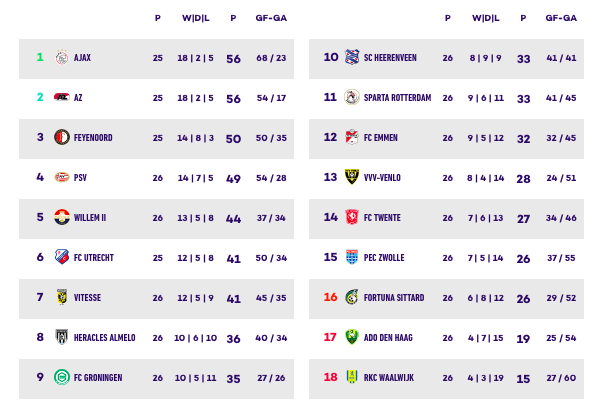The image size is (602, 409).
Task: Click the FC Utrecht shield logo
Action: coord(62,257)
